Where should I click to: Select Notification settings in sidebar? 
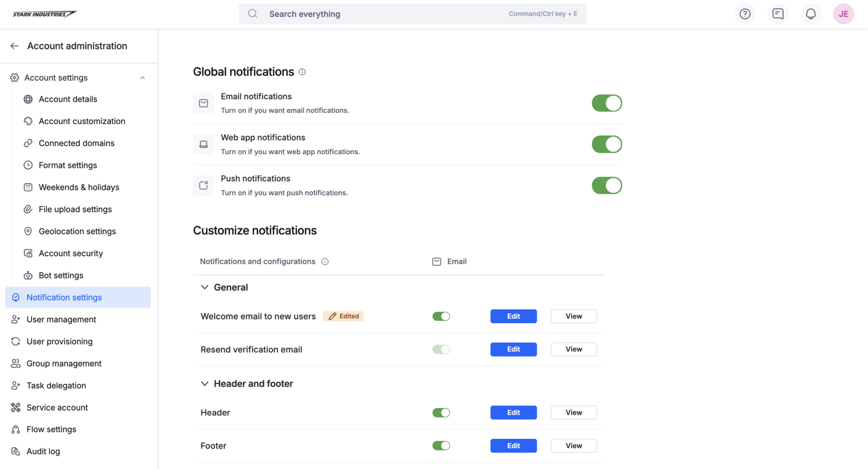[x=78, y=298]
